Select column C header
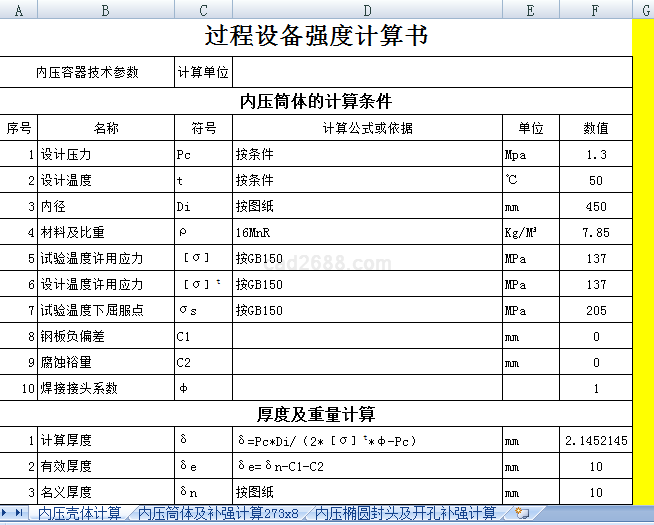Screen dimensions: 654x525 pyautogui.click(x=203, y=9)
